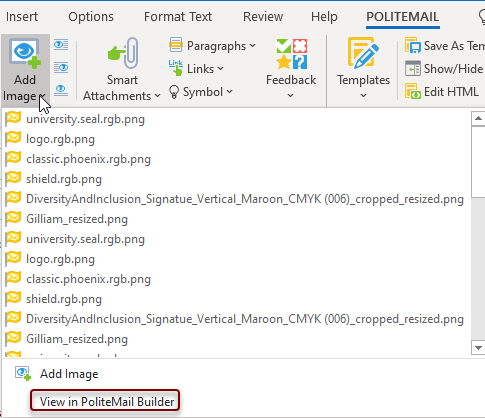Expand the Smart Attachments dropdown
Image resolution: width=485 pixels, height=418 pixels.
[x=157, y=96]
